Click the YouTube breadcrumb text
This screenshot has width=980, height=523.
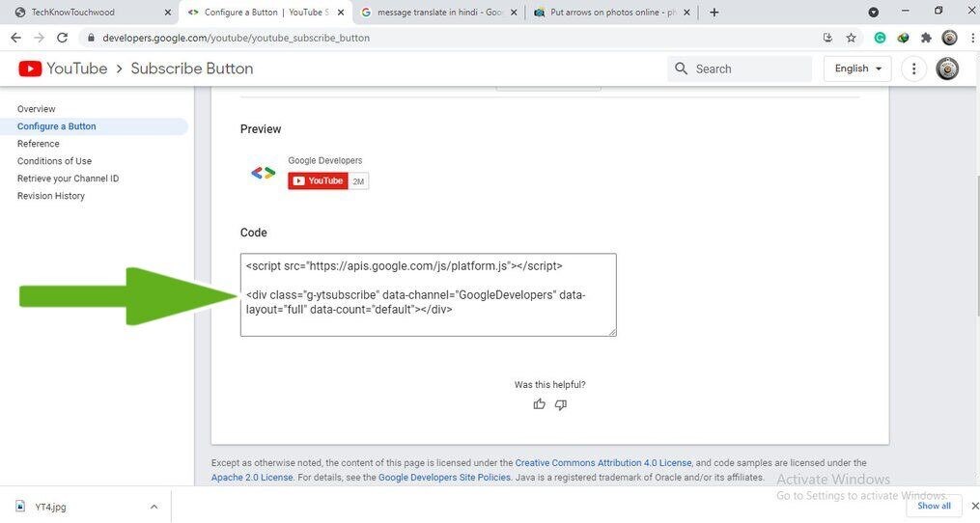pyautogui.click(x=77, y=69)
